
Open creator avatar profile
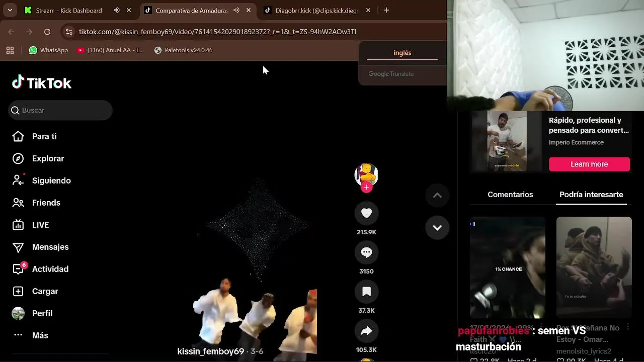[366, 174]
